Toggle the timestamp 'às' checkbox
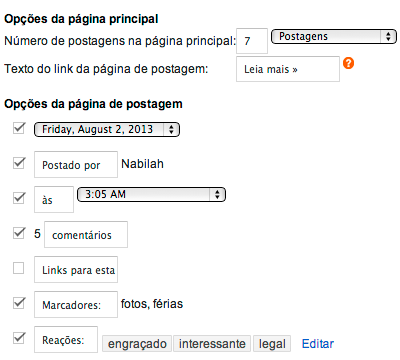This screenshot has width=400, height=360. coord(19,198)
